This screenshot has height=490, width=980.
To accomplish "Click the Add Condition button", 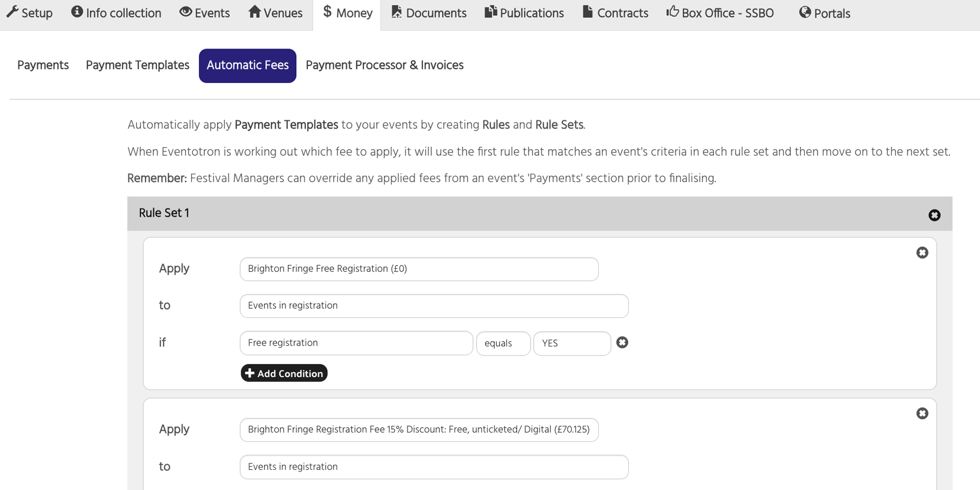I will 284,373.
